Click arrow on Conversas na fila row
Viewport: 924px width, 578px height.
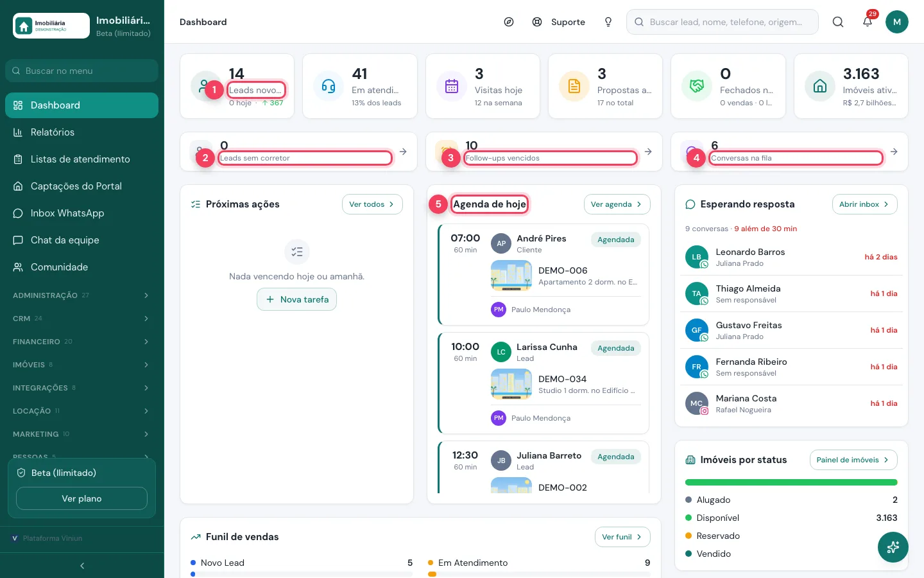(x=894, y=152)
